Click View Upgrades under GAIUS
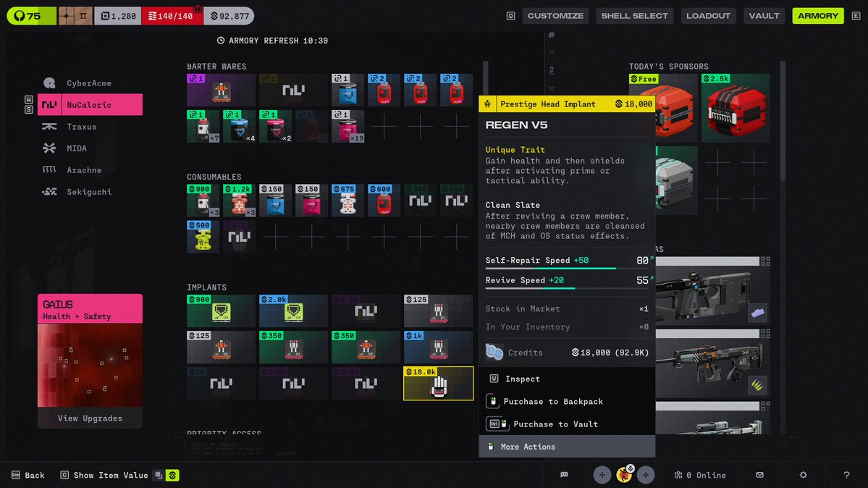 [x=90, y=418]
